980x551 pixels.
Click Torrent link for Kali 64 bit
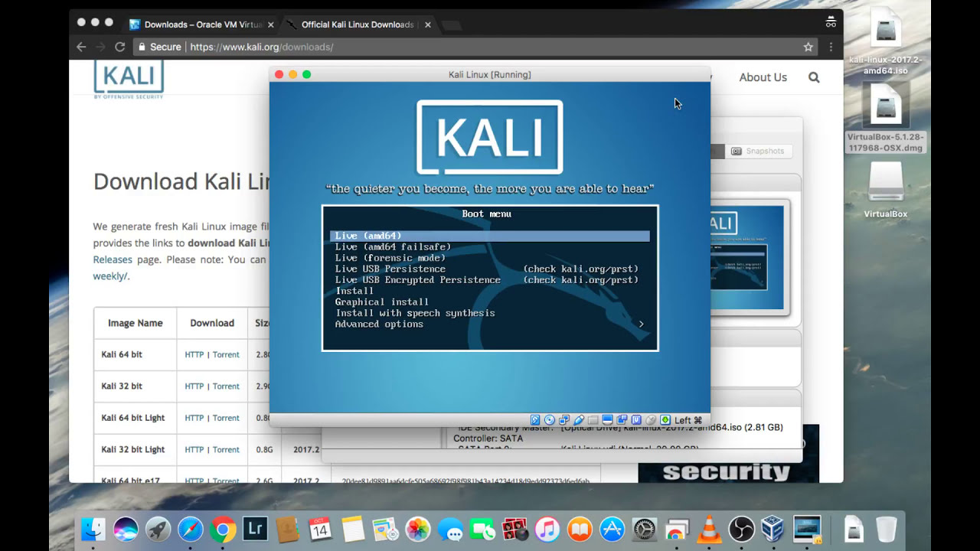(x=226, y=354)
